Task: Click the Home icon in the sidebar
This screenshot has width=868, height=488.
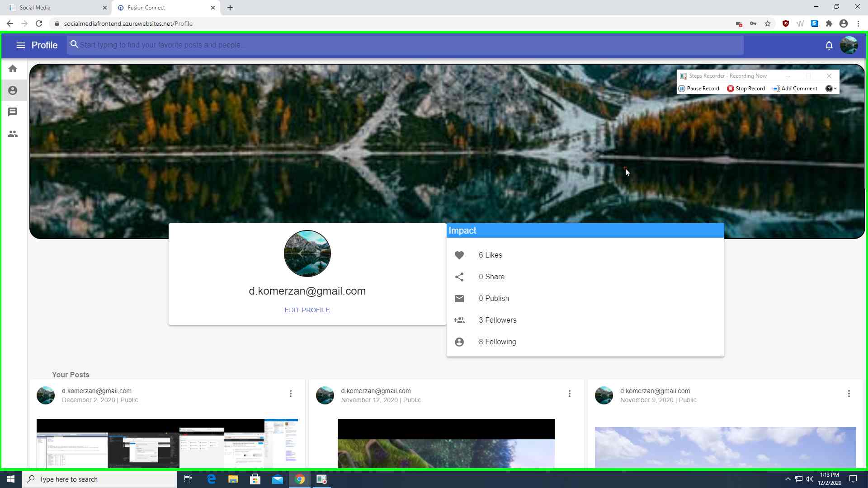Action: tap(13, 69)
